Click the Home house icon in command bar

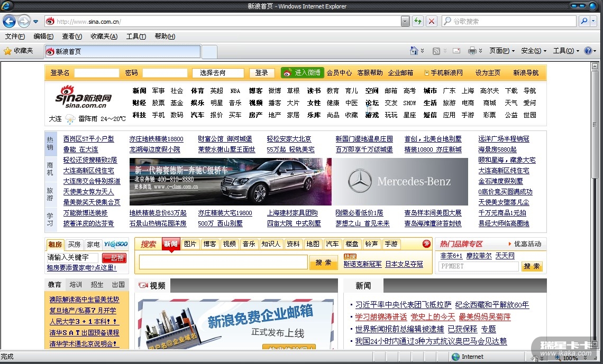pos(414,51)
